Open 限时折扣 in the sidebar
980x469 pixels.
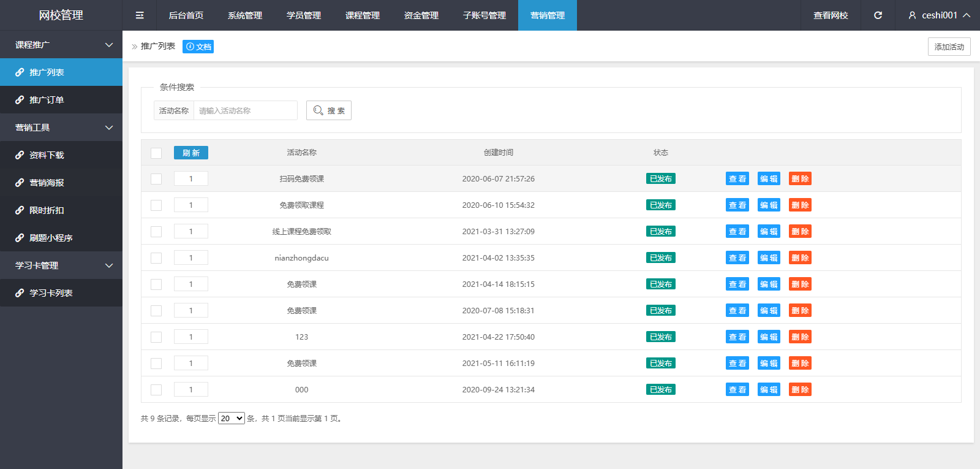pos(61,210)
